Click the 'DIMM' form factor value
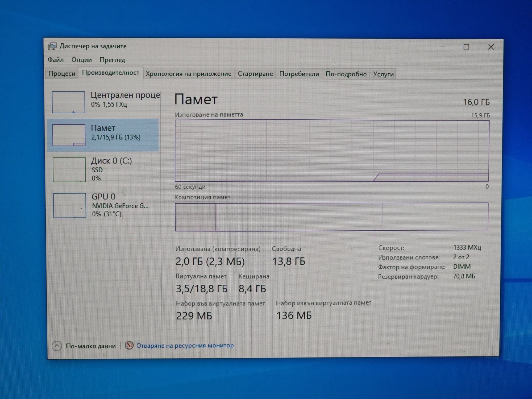532x399 pixels. point(462,267)
